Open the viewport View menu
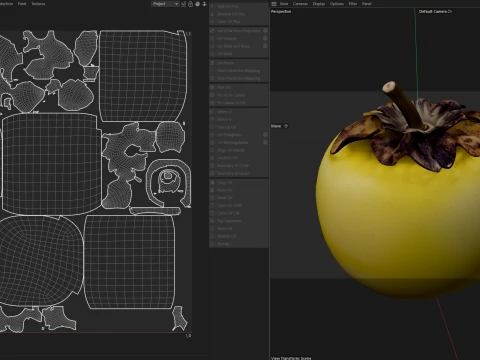Screen dimensions: 480x360 click(x=284, y=4)
